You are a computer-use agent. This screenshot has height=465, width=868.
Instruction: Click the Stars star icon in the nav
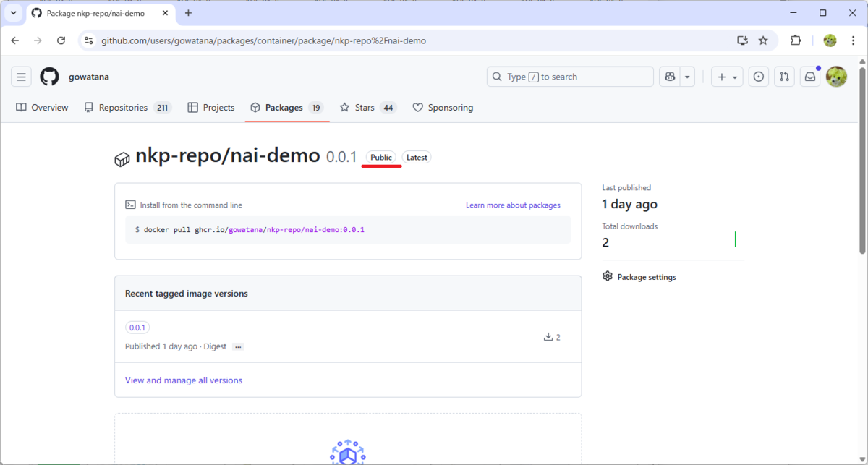tap(345, 108)
